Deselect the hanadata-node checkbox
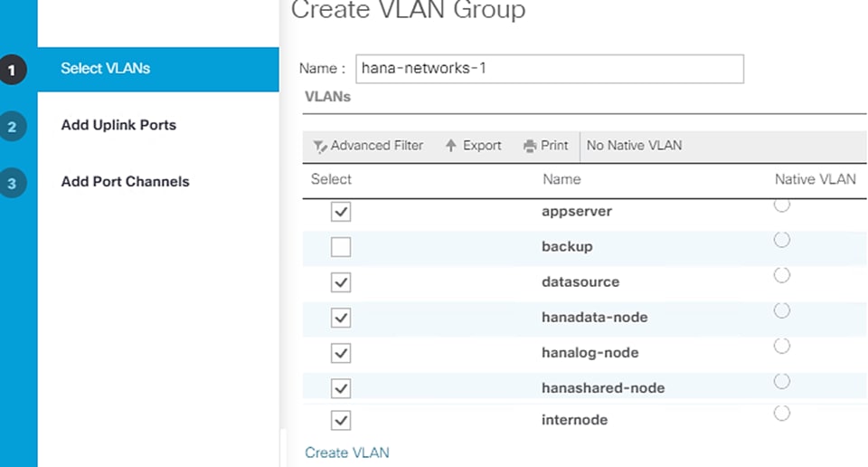The image size is (868, 467). (x=341, y=318)
